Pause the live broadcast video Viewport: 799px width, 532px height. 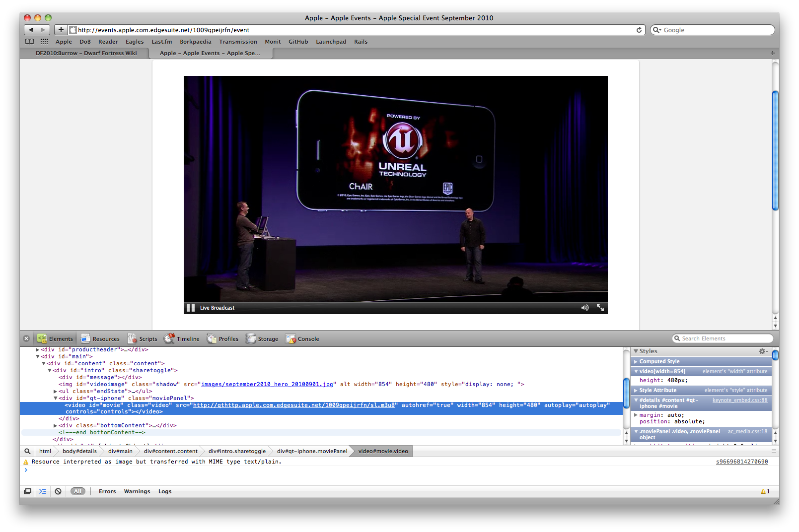tap(191, 308)
